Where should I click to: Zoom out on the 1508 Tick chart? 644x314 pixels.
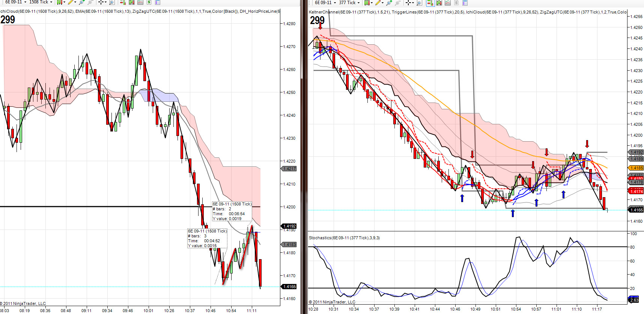tap(90, 2)
